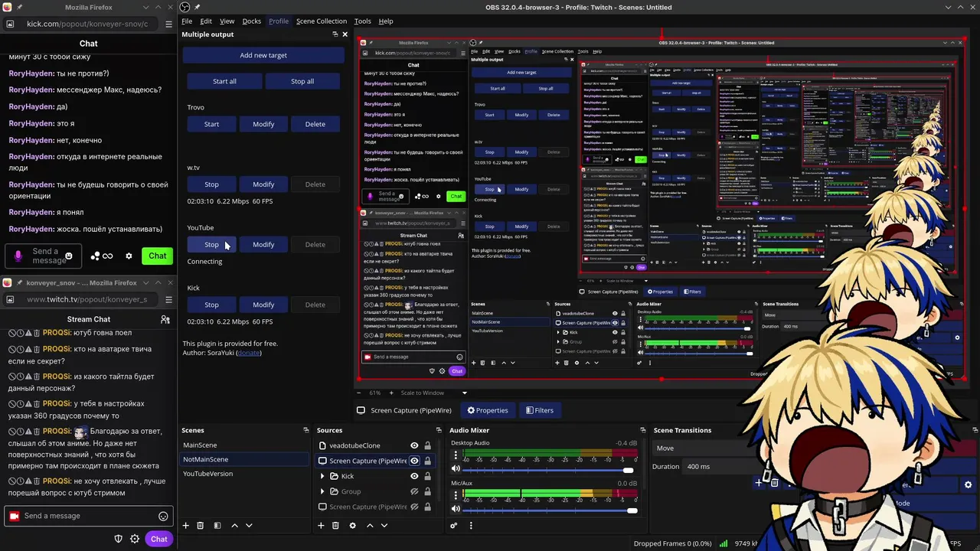The width and height of the screenshot is (980, 551).
Task: Open source properties gear in Sources panel
Action: click(x=352, y=525)
